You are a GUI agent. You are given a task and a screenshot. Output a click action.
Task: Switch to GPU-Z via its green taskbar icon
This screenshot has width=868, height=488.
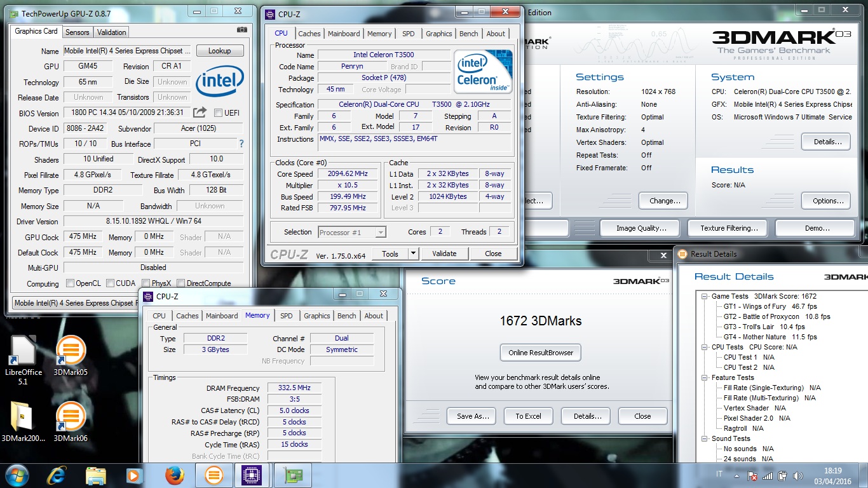tap(292, 475)
